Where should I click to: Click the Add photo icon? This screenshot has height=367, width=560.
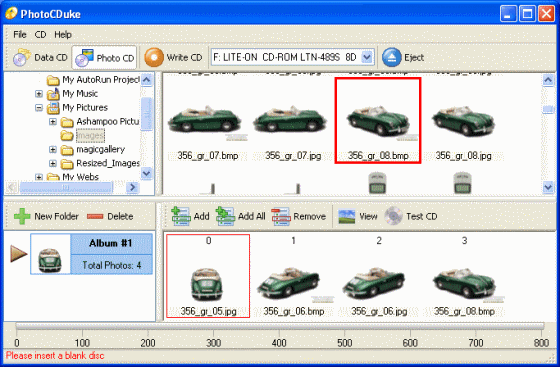181,216
